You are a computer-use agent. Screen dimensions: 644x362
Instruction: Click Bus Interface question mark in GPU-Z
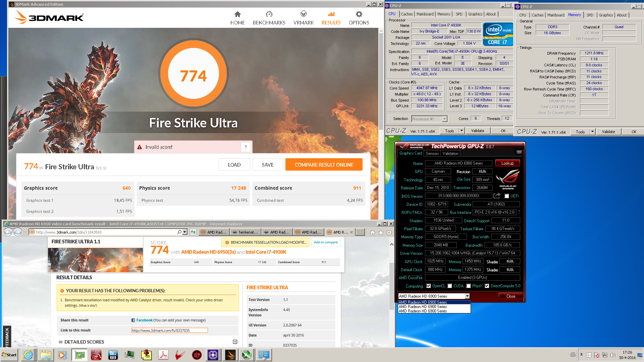click(519, 212)
